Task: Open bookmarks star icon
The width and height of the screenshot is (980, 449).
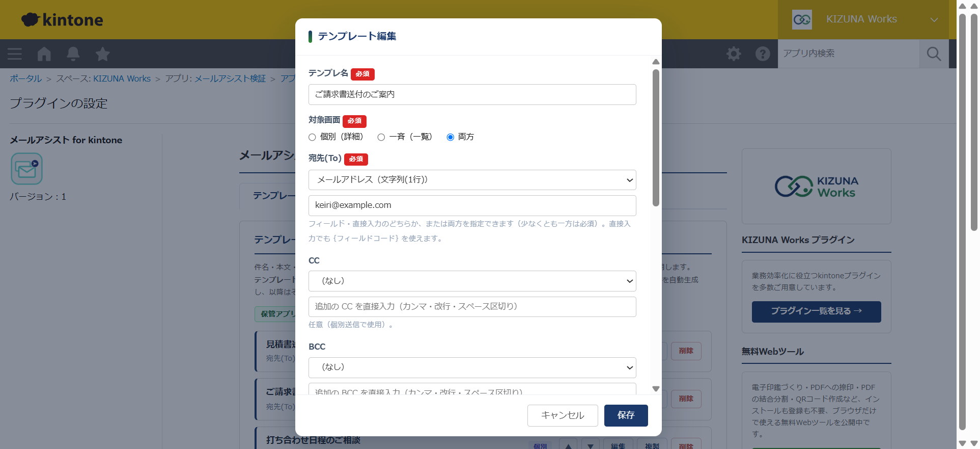Action: coord(102,54)
